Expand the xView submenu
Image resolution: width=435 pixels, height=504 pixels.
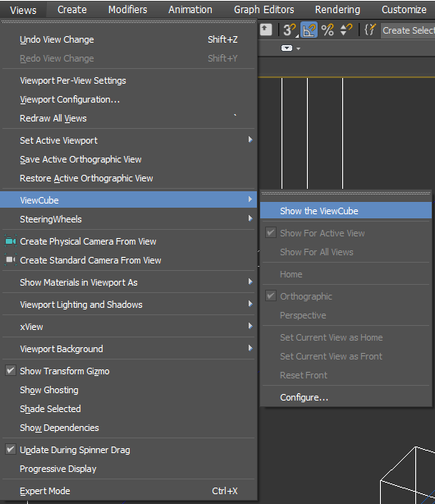[x=129, y=327]
